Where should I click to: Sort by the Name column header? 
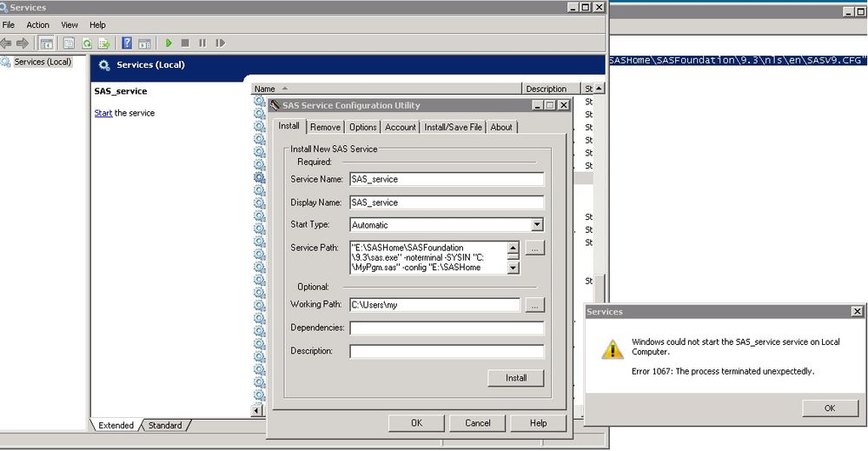[x=387, y=89]
